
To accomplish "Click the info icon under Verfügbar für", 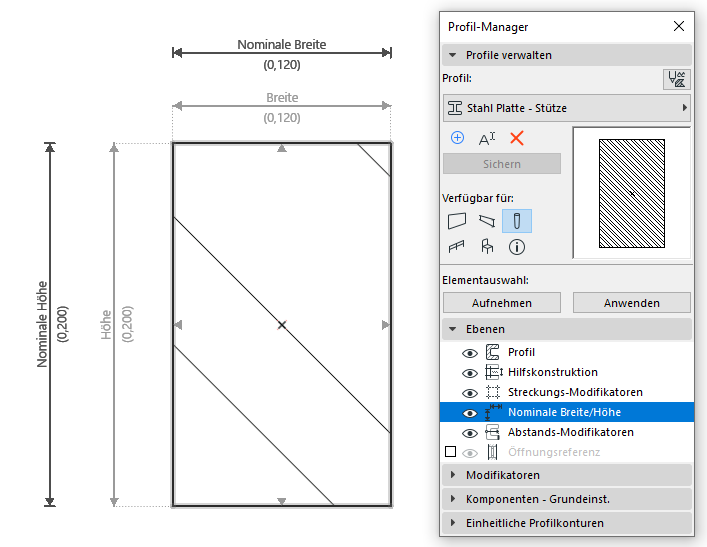I will tap(517, 247).
